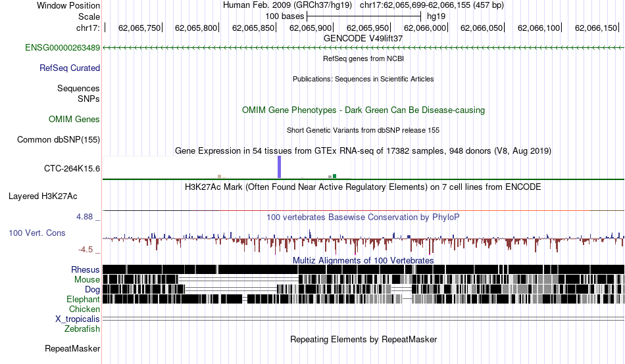Click the OMIM Genes track label
The width and height of the screenshot is (625, 364).
tap(74, 119)
